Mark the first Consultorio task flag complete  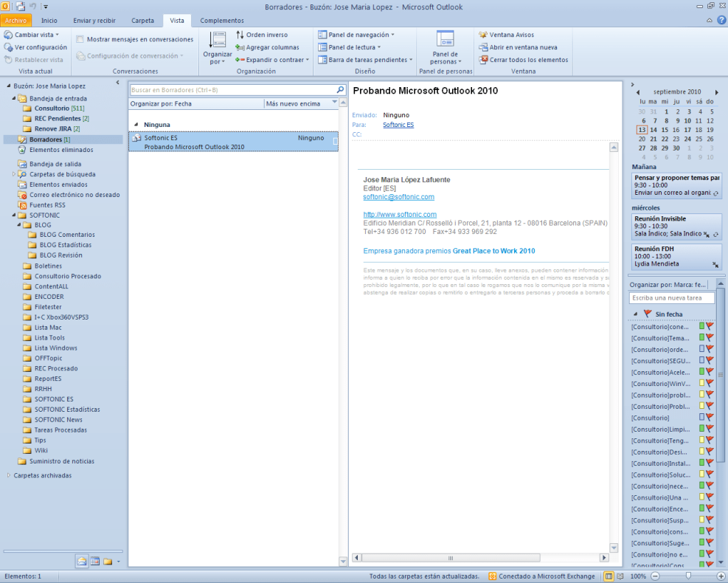click(710, 326)
